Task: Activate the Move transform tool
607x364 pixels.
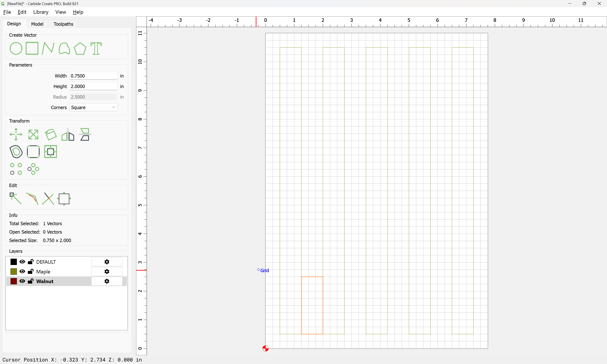Action: 16,134
